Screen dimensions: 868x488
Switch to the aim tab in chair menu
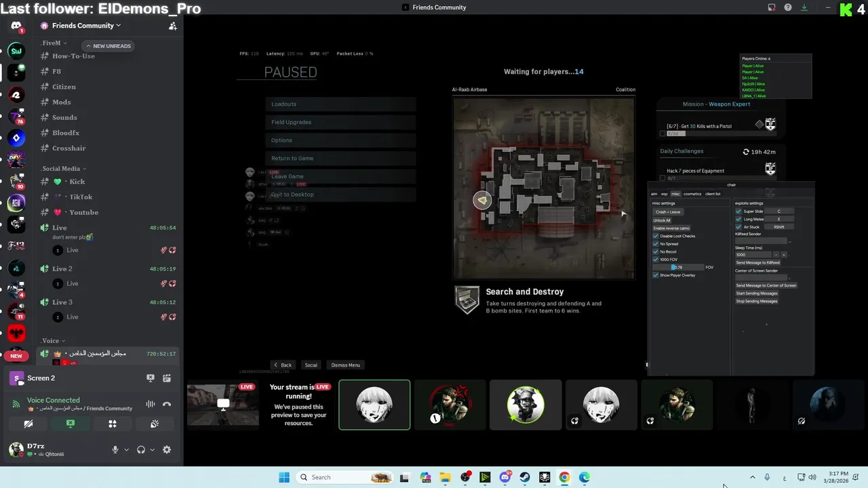pos(654,194)
